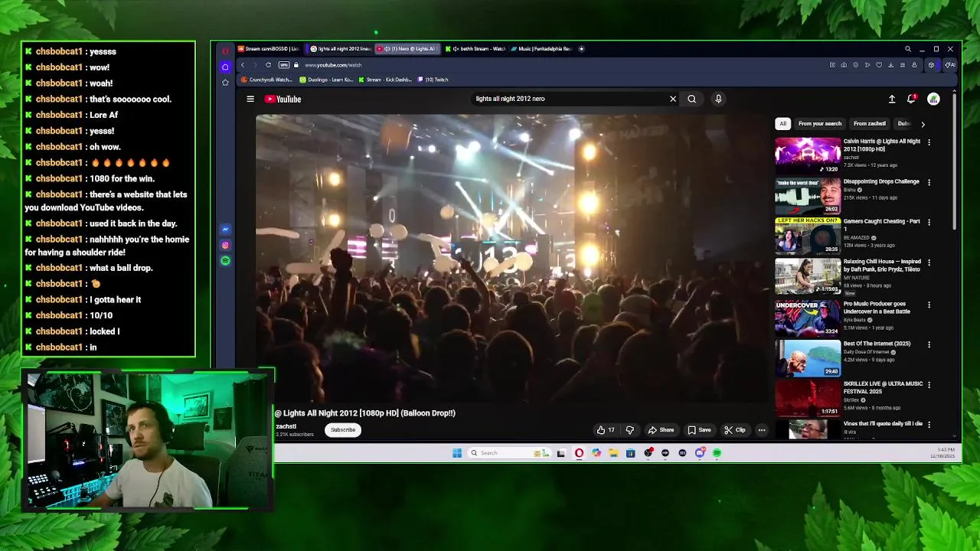Show more chips with right arrow
980x551 pixels.
click(x=923, y=123)
